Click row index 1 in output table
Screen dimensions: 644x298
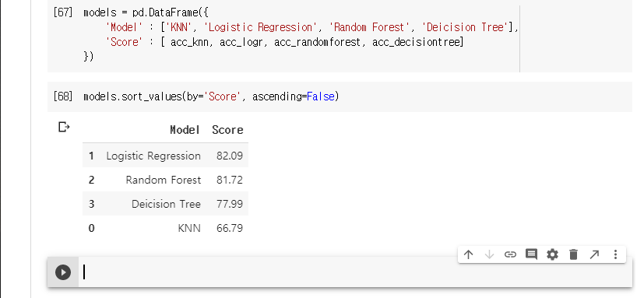91,156
